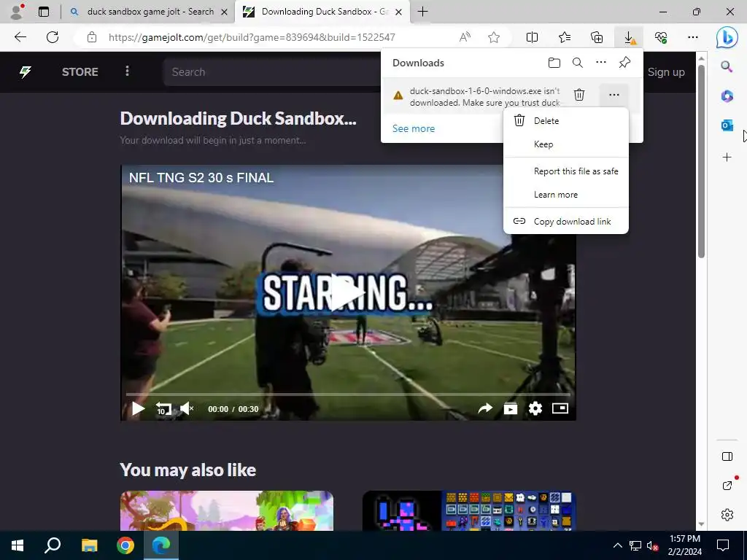Open the Favorites list icon
This screenshot has height=560, width=747.
click(x=565, y=37)
